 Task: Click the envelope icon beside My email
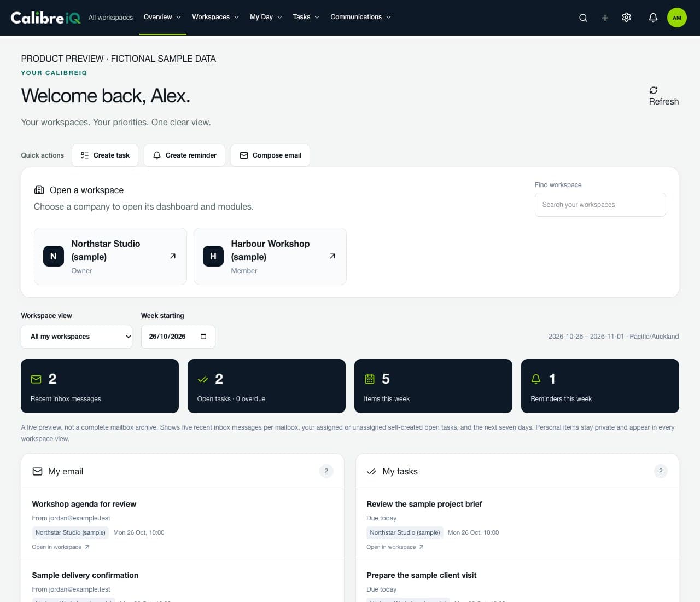(37, 471)
